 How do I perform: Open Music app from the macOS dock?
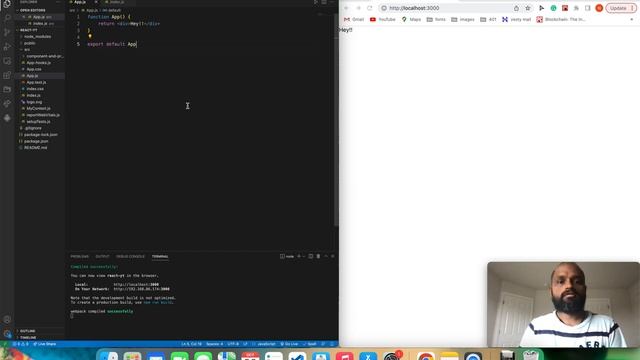coord(344,356)
